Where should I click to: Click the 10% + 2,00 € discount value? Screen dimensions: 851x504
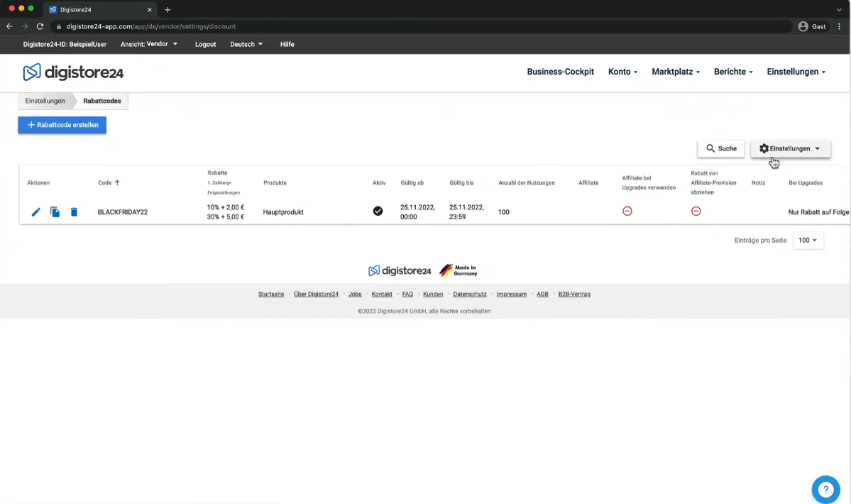coord(225,207)
